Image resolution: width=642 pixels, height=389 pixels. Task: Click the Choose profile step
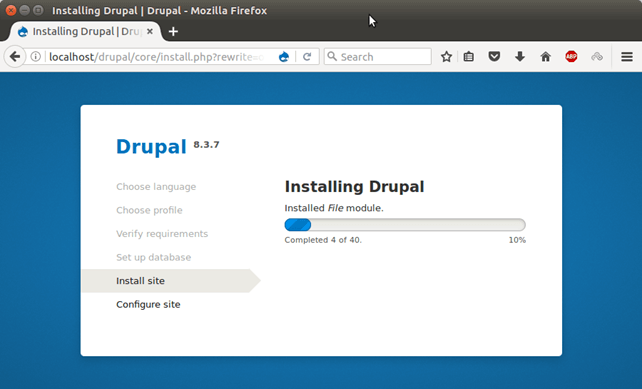click(149, 210)
